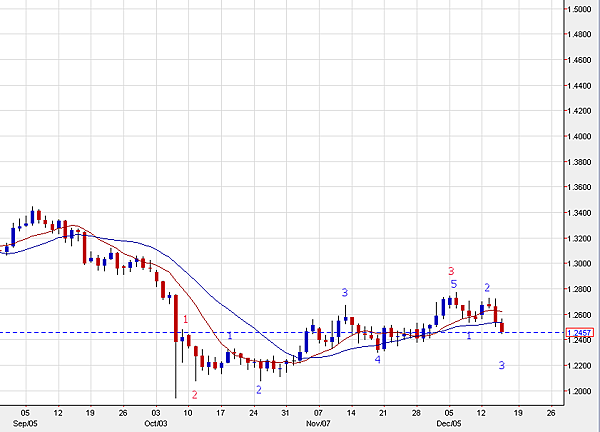Select the 1.3400 price axis label
Image resolution: width=600 pixels, height=432 pixels.
[x=579, y=213]
